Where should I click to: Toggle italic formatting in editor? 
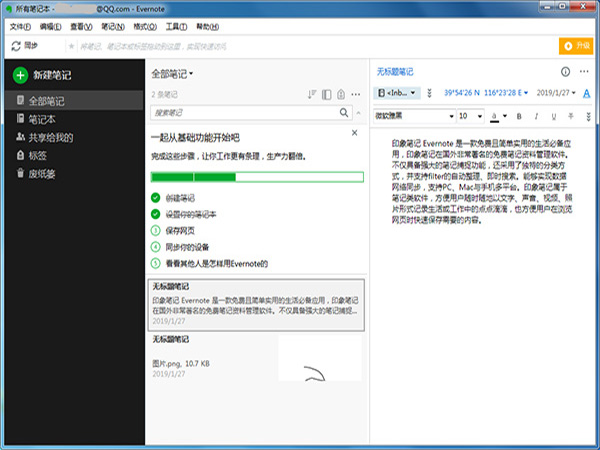pos(536,116)
